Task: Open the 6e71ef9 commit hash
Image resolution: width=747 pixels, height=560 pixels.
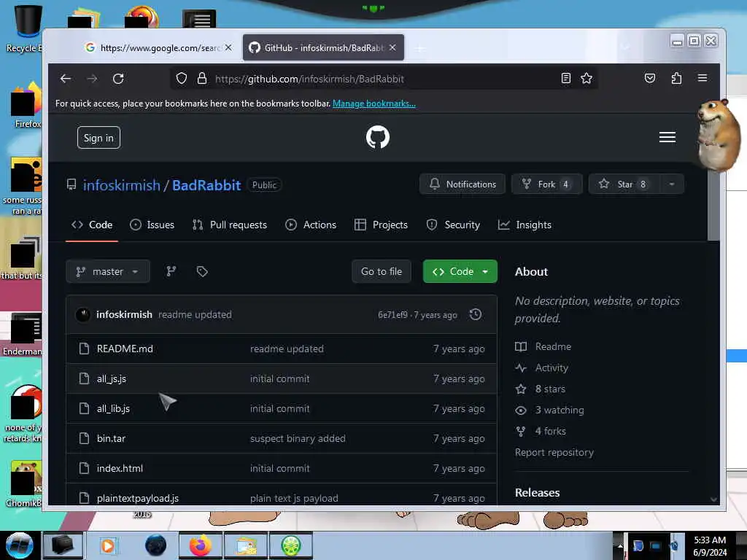Action: point(392,315)
